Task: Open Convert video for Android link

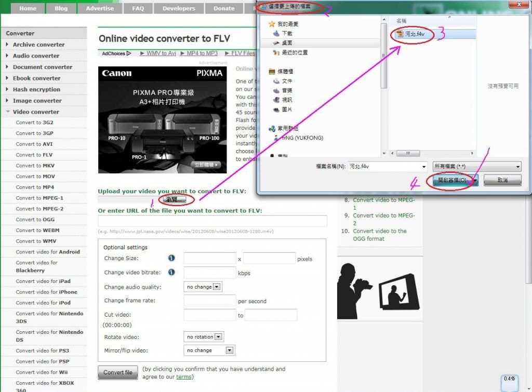Action: coord(48,252)
